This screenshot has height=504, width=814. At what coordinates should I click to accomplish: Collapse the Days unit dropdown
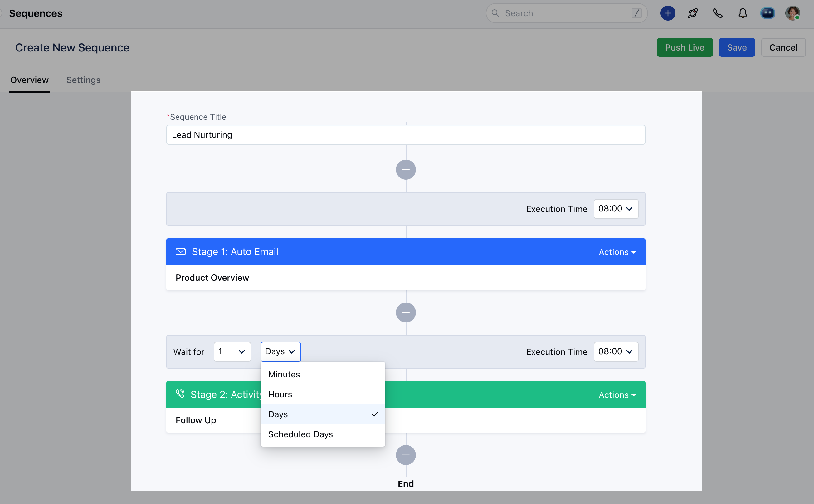click(x=280, y=352)
